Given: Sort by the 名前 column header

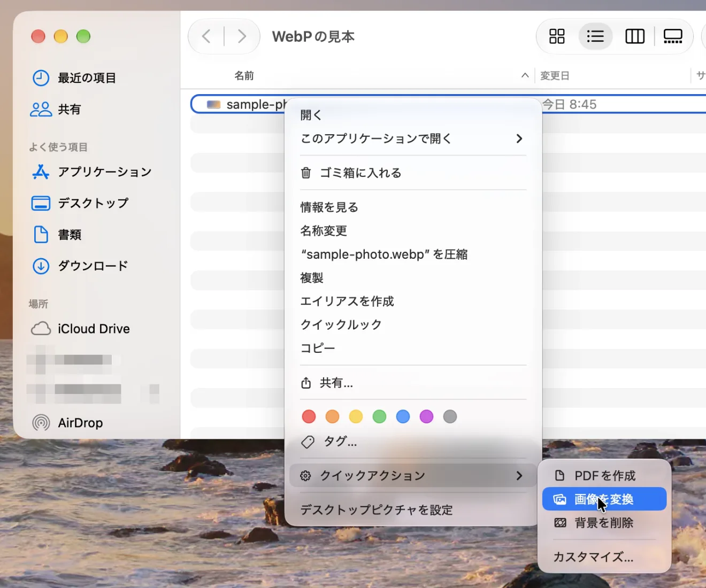Looking at the screenshot, I should [x=244, y=76].
